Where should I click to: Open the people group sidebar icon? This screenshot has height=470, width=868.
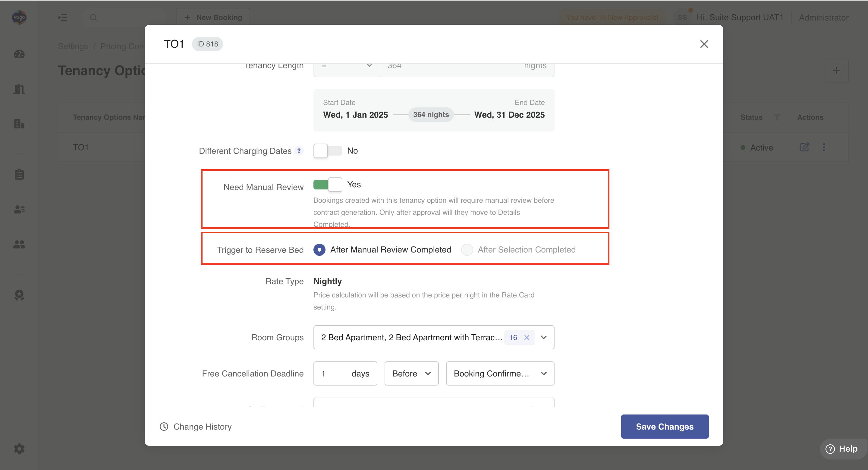pyautogui.click(x=19, y=244)
